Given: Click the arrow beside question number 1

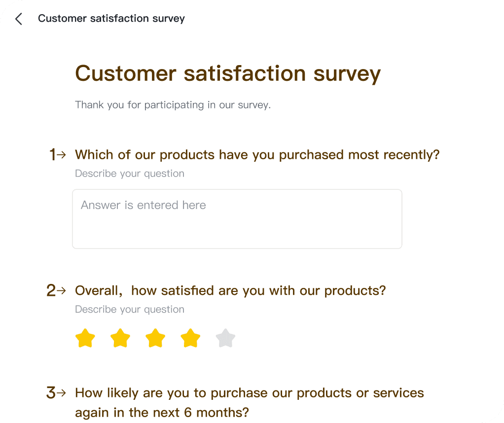Looking at the screenshot, I should tap(61, 155).
